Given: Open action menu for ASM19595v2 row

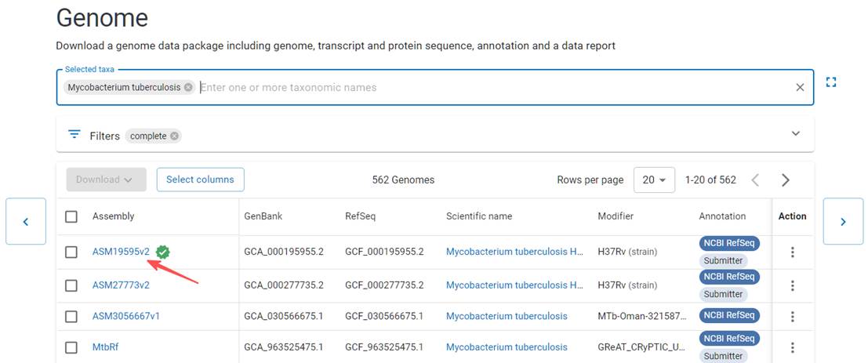Looking at the screenshot, I should (x=792, y=252).
